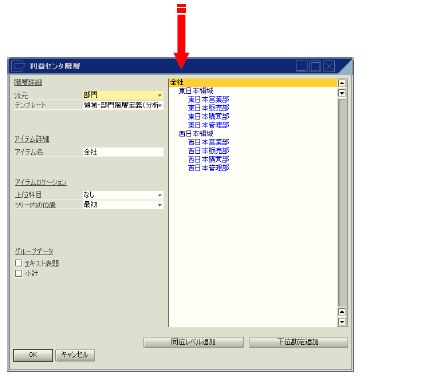The image size is (427, 377).
Task: Click the 同位レベル追加 button
Action: click(x=193, y=342)
